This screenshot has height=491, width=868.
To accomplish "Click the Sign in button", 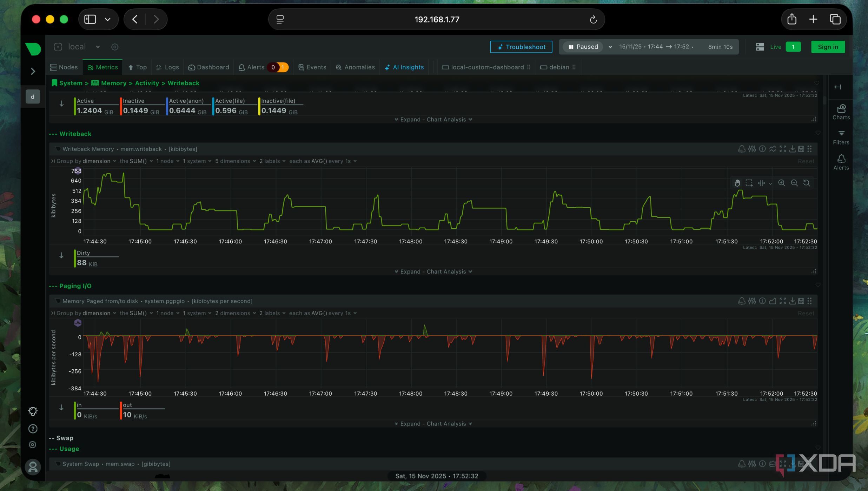I will coord(828,47).
